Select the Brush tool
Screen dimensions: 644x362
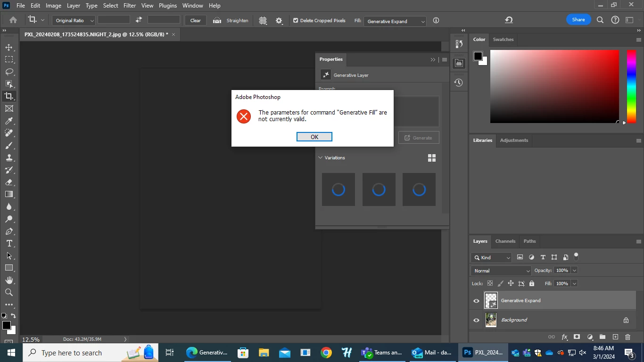[x=9, y=145]
